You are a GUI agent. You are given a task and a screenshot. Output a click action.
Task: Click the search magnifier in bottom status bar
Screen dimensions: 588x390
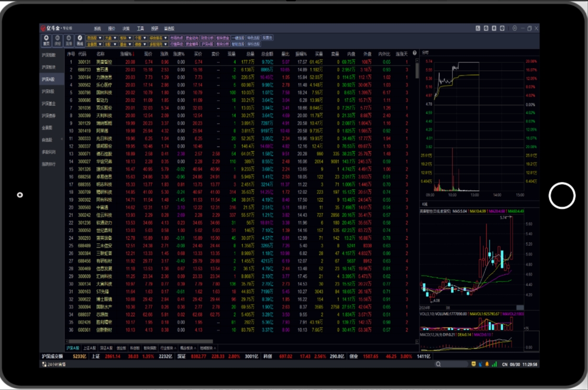[x=438, y=364]
